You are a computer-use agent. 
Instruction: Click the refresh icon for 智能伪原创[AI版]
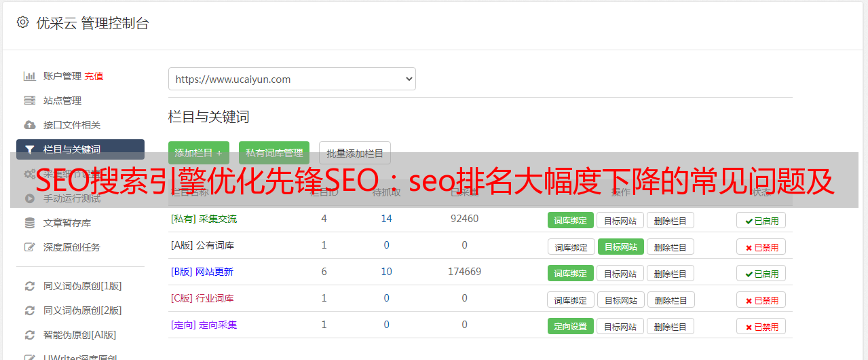30,335
